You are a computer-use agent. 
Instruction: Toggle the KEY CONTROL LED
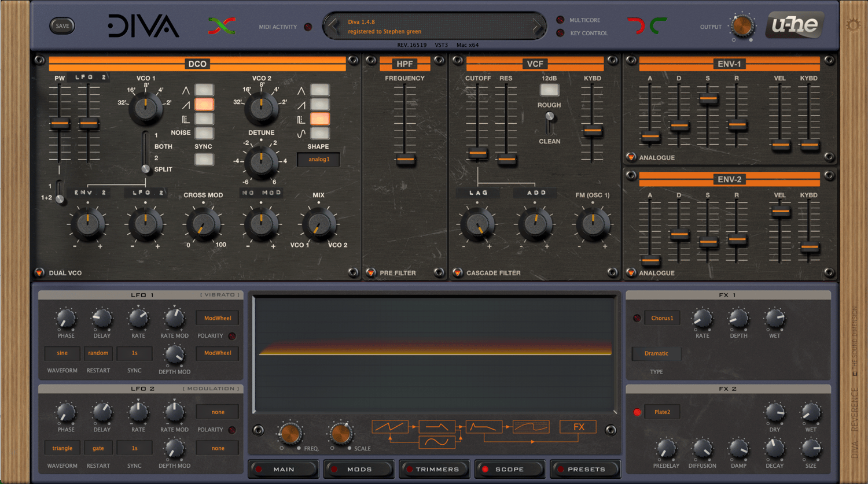click(560, 33)
